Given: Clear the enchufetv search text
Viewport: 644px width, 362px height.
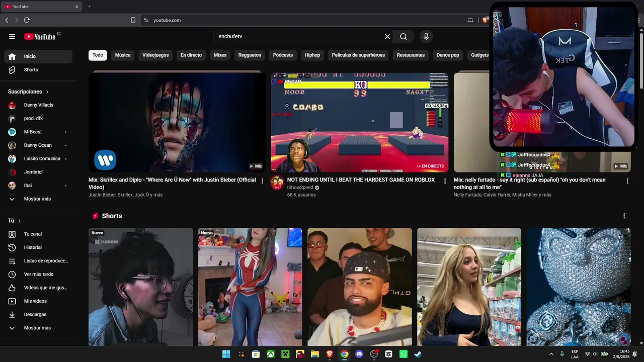Looking at the screenshot, I should [x=387, y=36].
